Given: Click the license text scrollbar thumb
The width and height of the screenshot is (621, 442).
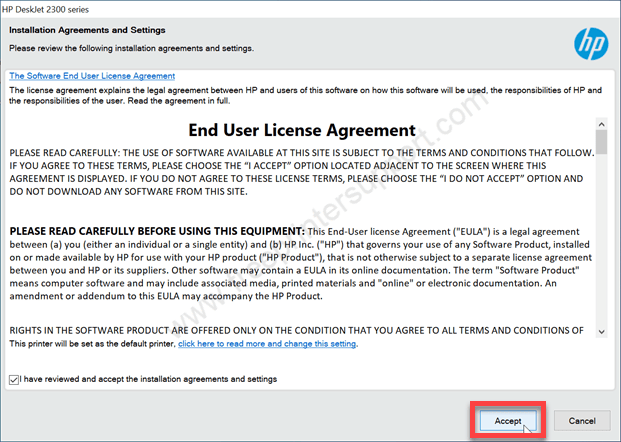Looking at the screenshot, I should 602,142.
